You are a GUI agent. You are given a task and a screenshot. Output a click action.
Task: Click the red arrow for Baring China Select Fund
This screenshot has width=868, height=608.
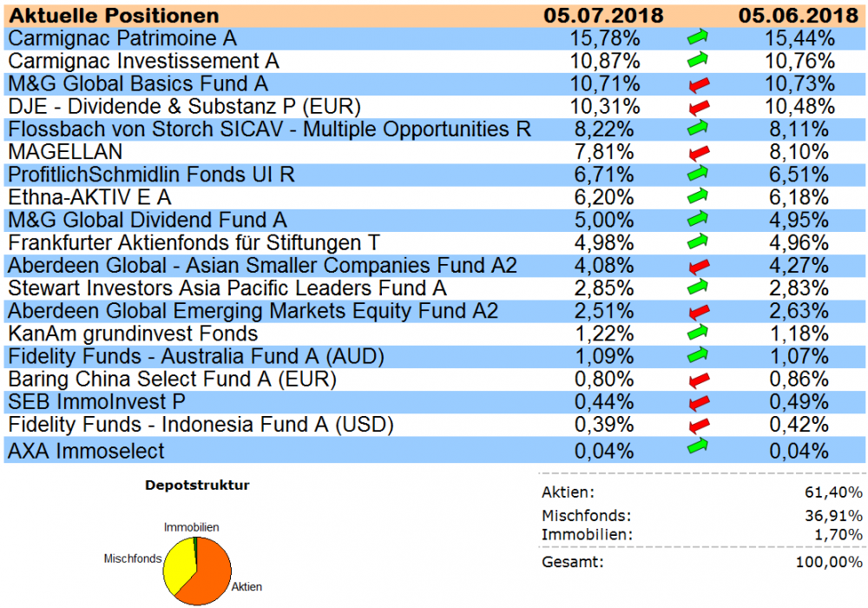click(697, 380)
